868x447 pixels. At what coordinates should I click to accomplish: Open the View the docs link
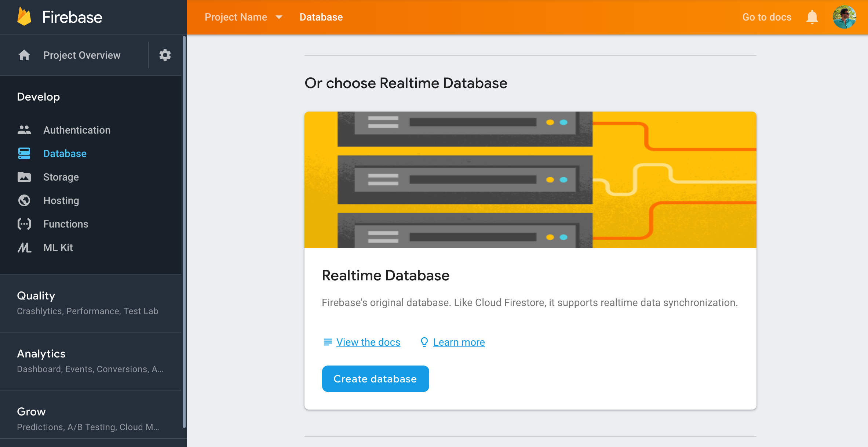point(368,342)
